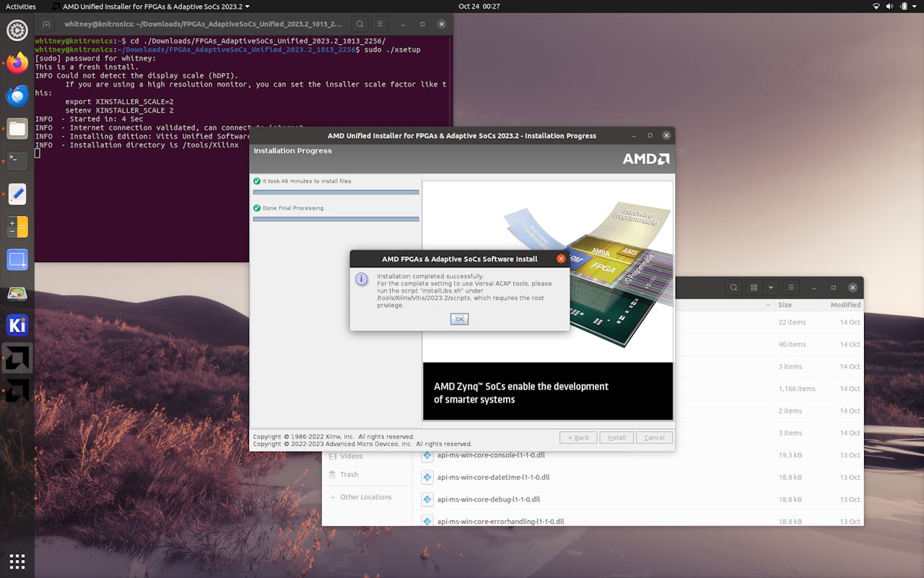Click the search icon in the Files window
The height and width of the screenshot is (578, 924).
[x=733, y=288]
